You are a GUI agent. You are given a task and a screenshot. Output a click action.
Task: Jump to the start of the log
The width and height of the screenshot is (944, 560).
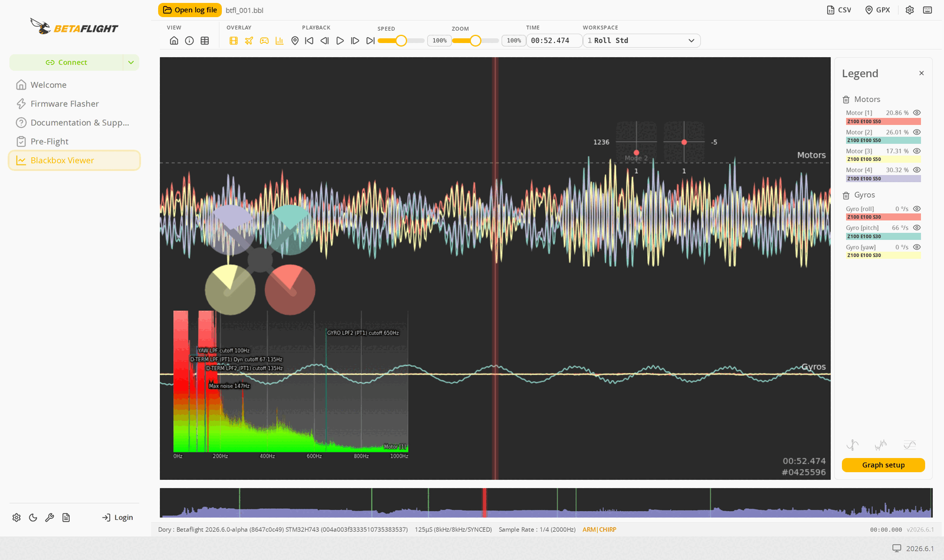tap(309, 41)
